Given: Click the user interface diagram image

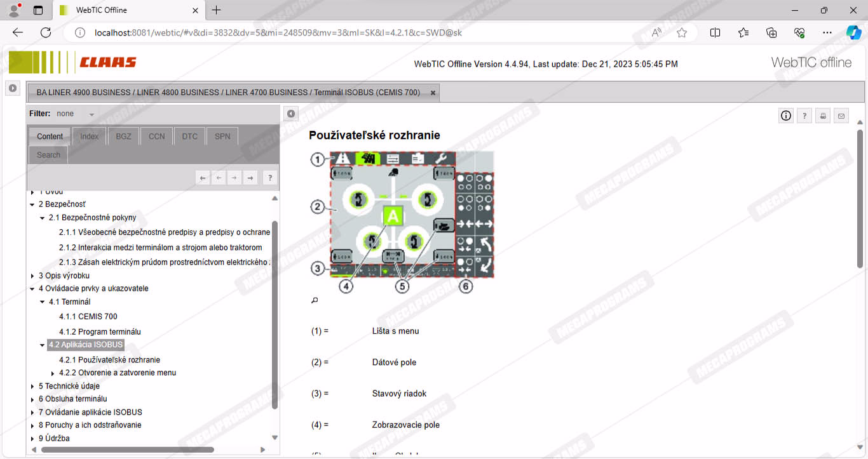Looking at the screenshot, I should click(x=402, y=222).
